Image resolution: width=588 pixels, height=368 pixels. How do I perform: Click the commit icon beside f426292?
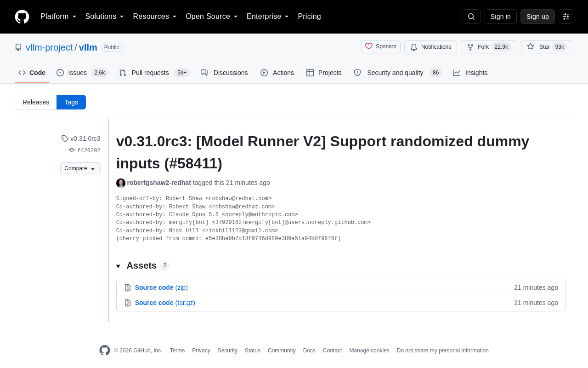tap(72, 150)
